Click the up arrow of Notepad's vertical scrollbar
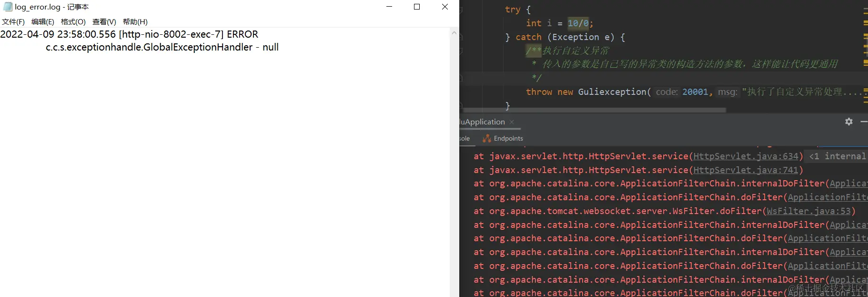This screenshot has height=297, width=868. point(454,33)
